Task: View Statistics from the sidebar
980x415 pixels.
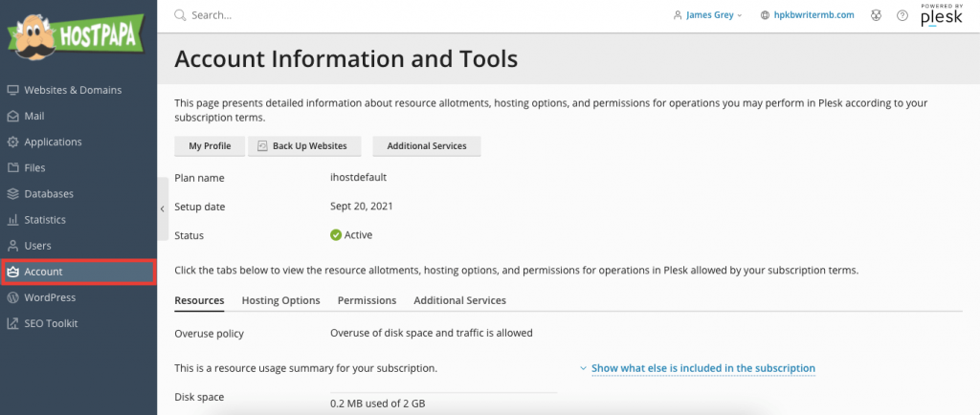Action: (36, 220)
